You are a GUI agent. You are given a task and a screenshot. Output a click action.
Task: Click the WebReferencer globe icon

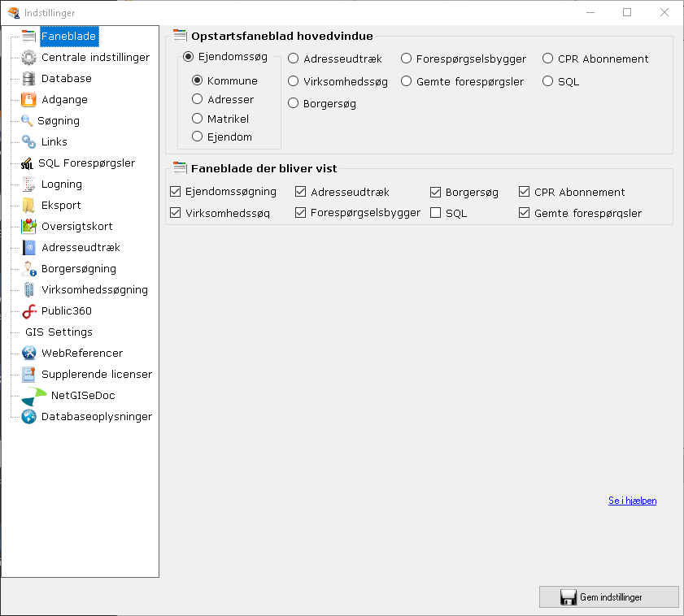coord(27,353)
